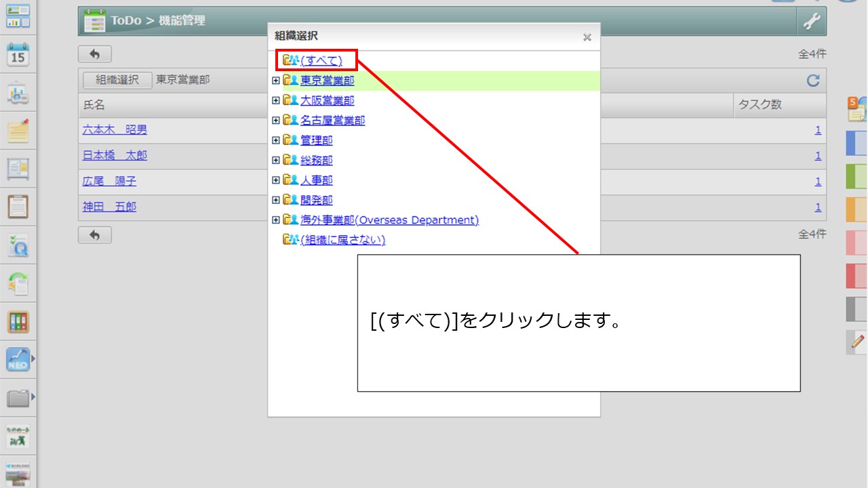Choose (組織に属さない) option
868x488 pixels.
pos(342,240)
